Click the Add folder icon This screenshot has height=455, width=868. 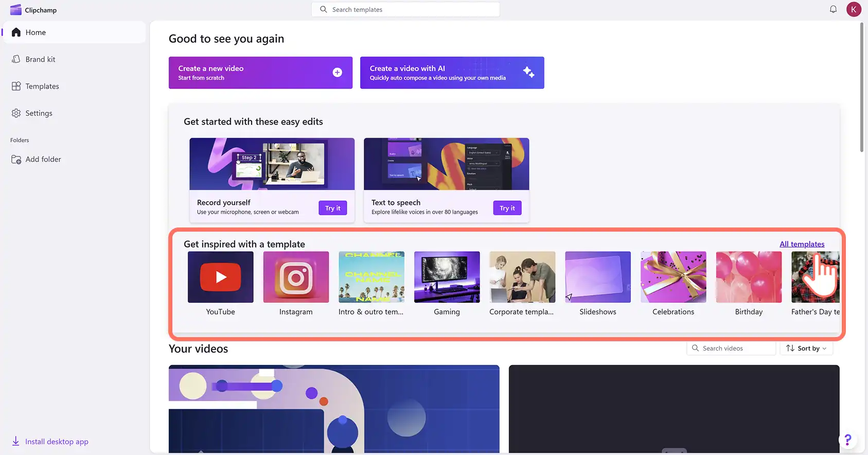(x=16, y=160)
